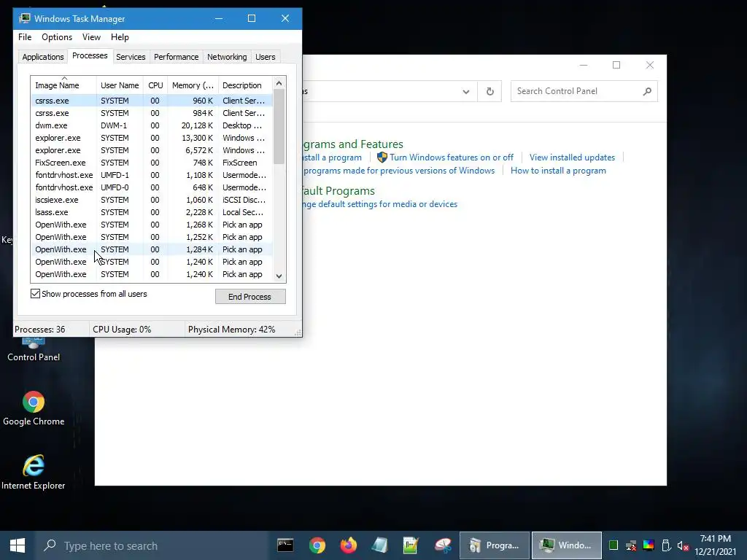Viewport: 747px width, 560px height.
Task: Select fontdrvhost.exe owned by UMFD-0
Action: 152,187
